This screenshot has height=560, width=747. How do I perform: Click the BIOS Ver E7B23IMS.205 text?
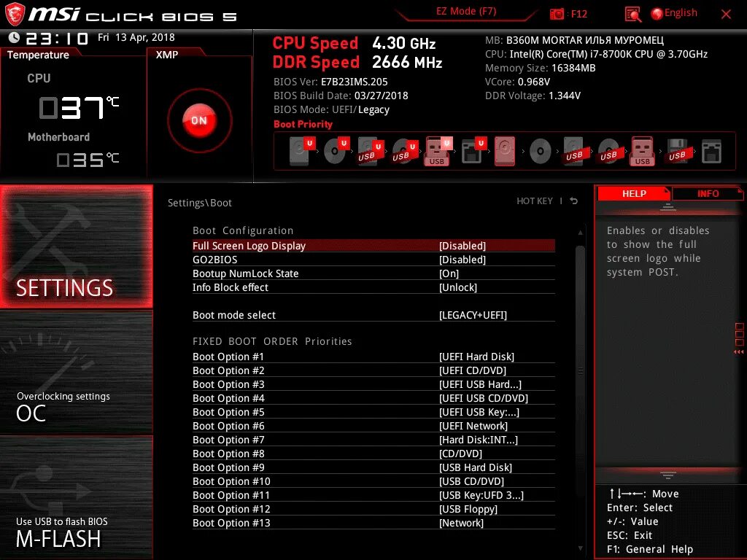click(330, 82)
